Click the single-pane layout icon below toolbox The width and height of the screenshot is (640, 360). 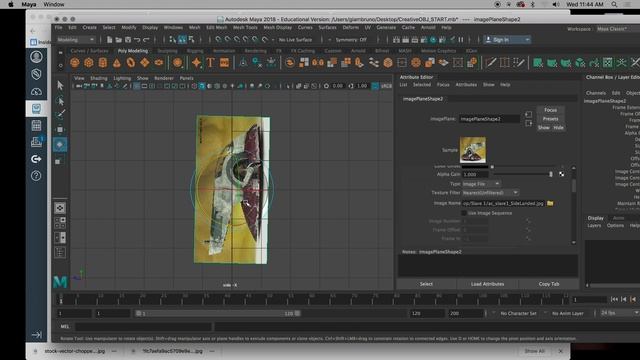60,208
